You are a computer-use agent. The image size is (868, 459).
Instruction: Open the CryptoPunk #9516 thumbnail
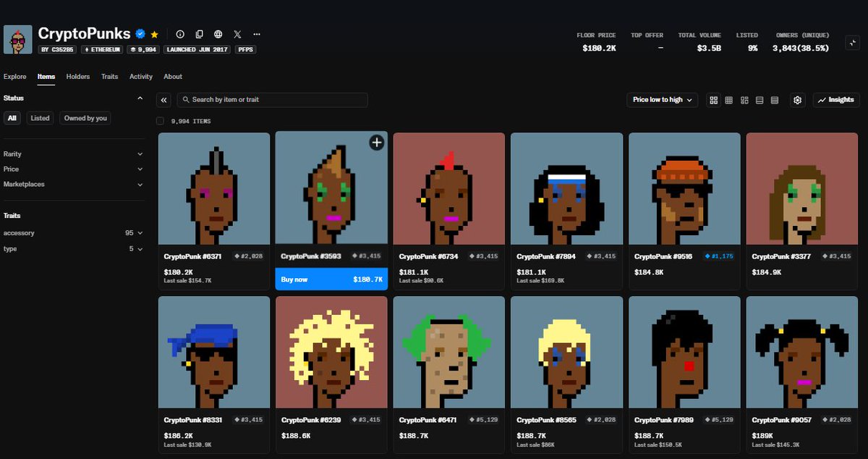pos(684,189)
